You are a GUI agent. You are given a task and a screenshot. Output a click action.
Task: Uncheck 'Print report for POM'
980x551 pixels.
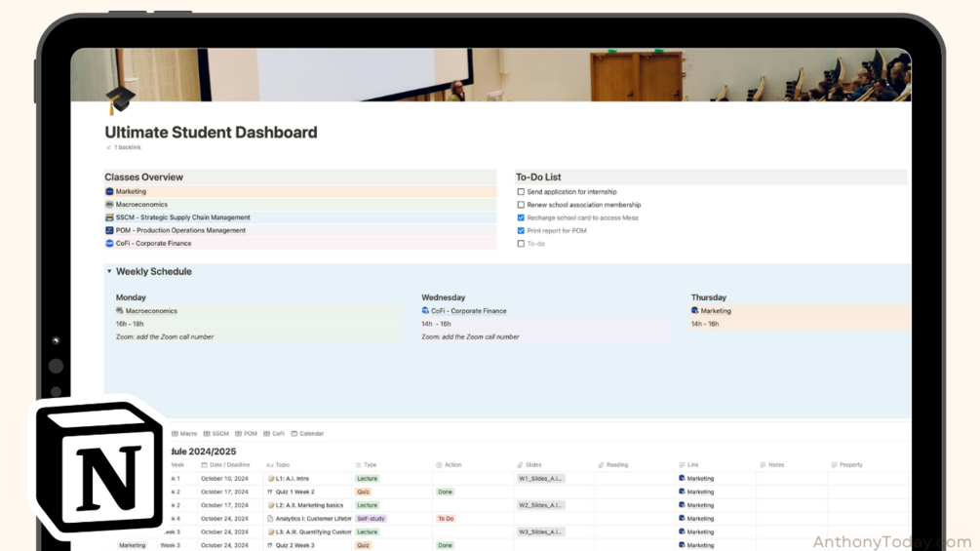coord(521,230)
